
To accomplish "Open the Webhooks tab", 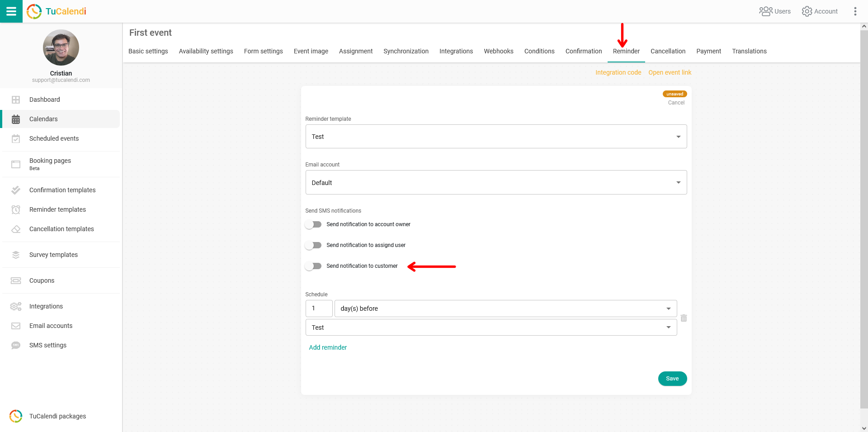I will point(498,51).
